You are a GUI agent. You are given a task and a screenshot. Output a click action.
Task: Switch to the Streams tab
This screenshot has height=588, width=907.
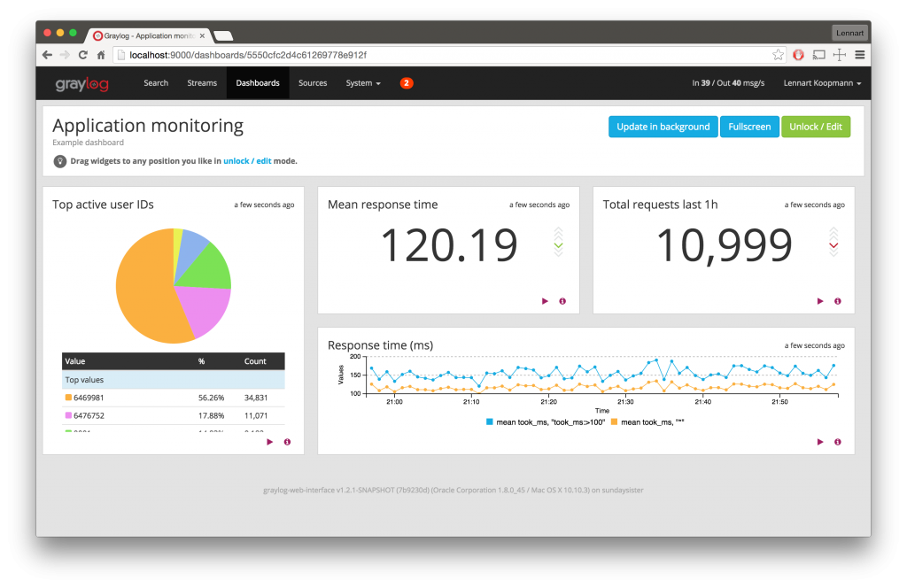(202, 82)
